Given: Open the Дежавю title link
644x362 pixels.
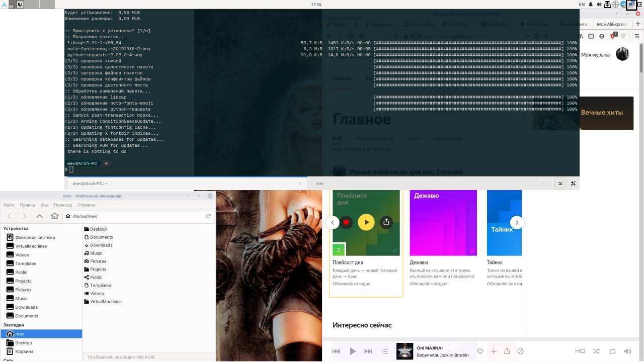Looking at the screenshot, I should coord(419,262).
